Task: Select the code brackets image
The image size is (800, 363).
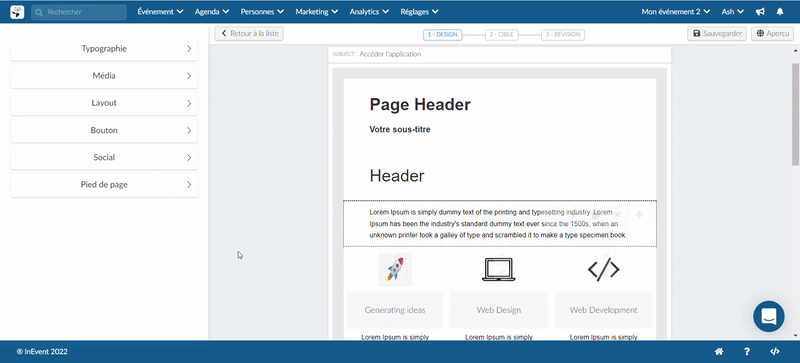Action: (604, 270)
